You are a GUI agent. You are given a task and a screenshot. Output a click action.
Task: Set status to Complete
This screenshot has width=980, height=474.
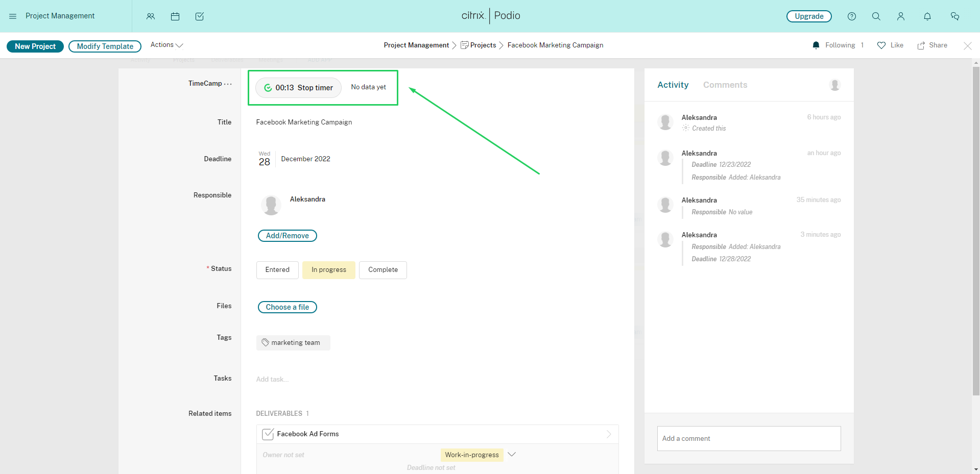click(x=383, y=270)
